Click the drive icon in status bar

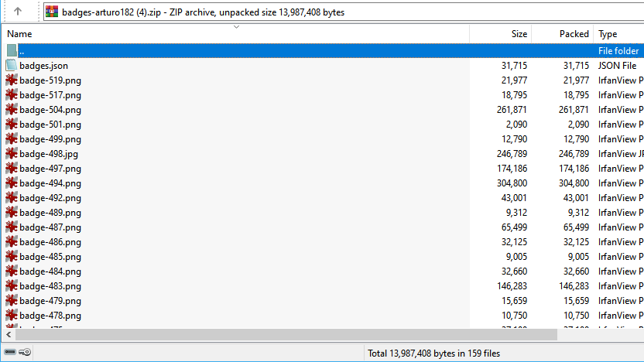point(10,352)
